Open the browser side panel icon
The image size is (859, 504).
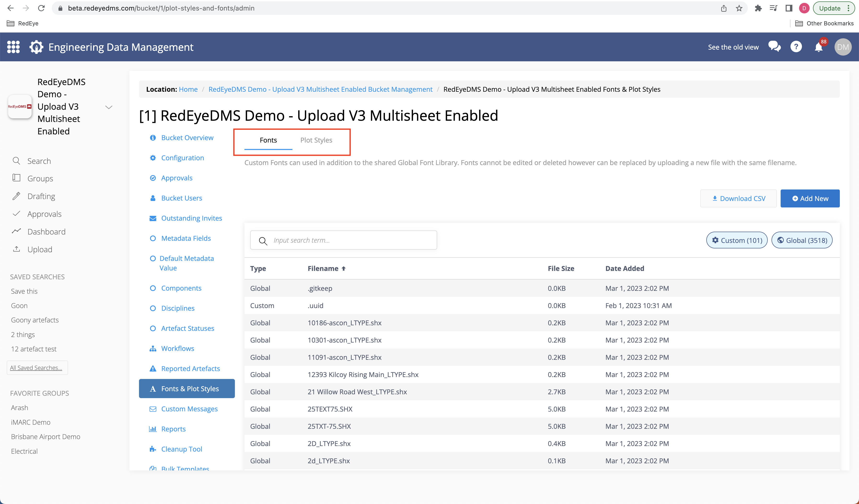tap(789, 8)
